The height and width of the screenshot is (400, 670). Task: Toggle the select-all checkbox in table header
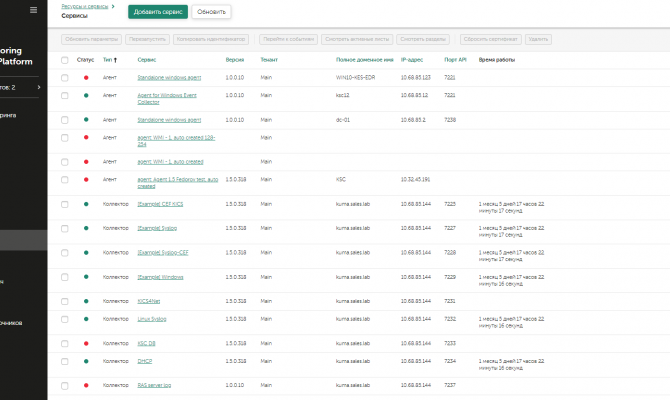click(x=65, y=60)
